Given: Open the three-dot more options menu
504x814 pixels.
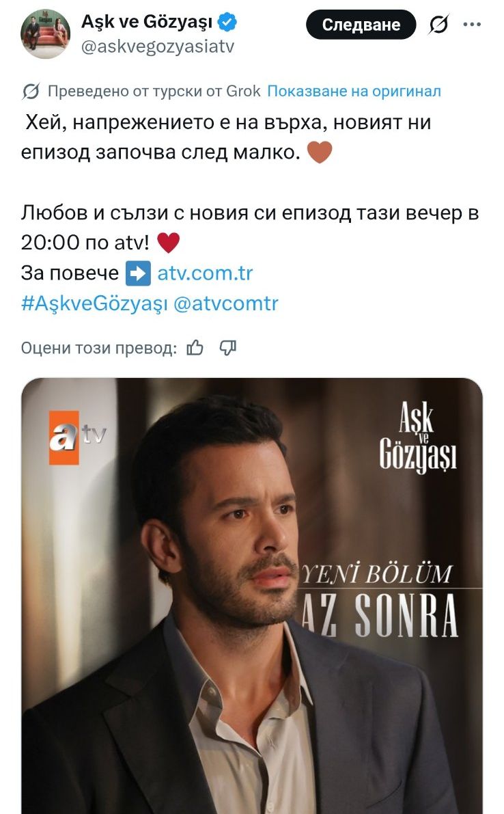Looking at the screenshot, I should click(x=472, y=25).
